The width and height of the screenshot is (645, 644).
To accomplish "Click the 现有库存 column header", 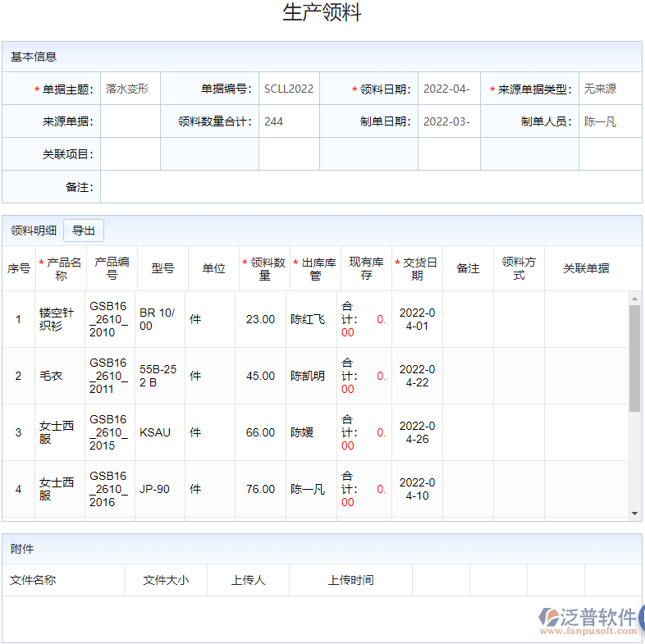I will [x=366, y=268].
